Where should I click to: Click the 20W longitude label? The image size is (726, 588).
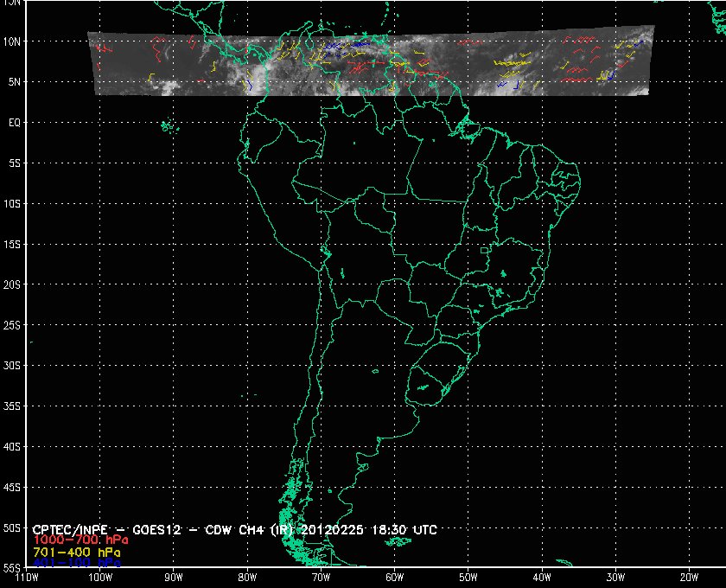point(689,578)
